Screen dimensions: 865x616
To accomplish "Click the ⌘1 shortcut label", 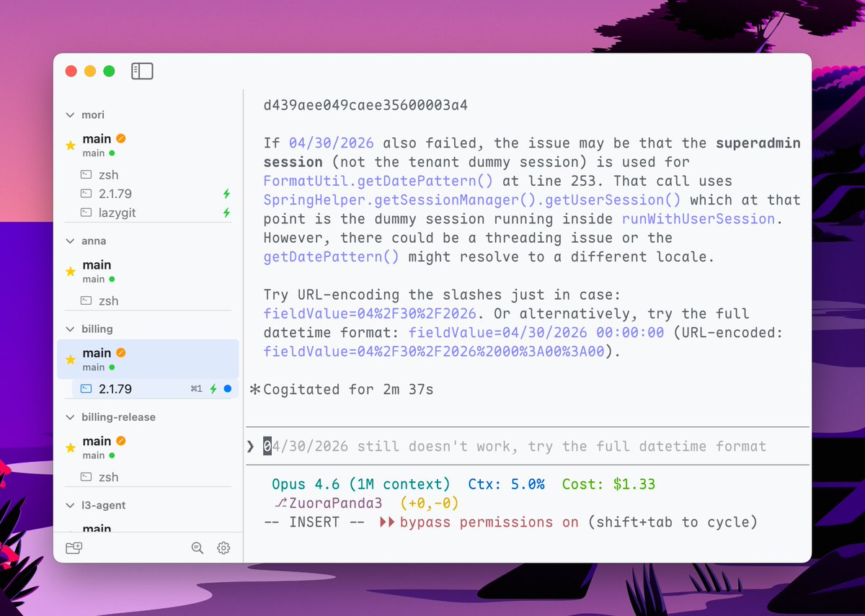I will tap(196, 389).
